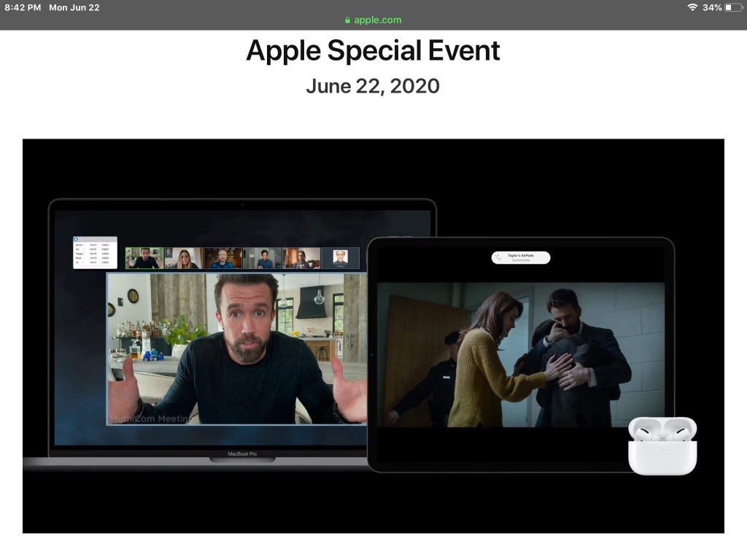The width and height of the screenshot is (747, 560).
Task: Tap the apple.com address bar
Action: pos(373,20)
